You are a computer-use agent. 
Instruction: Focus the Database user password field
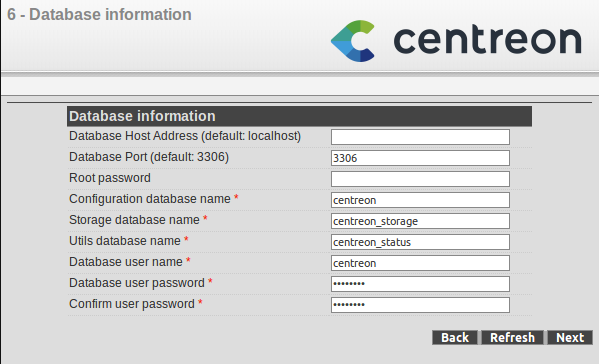click(x=420, y=284)
